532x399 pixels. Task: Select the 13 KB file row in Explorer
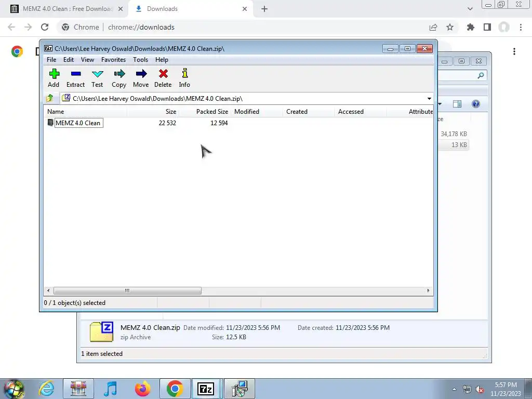pyautogui.click(x=453, y=145)
